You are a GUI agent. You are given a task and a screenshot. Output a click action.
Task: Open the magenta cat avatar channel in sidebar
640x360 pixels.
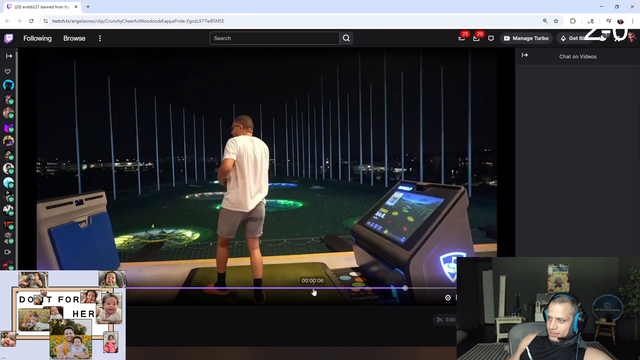point(9,127)
